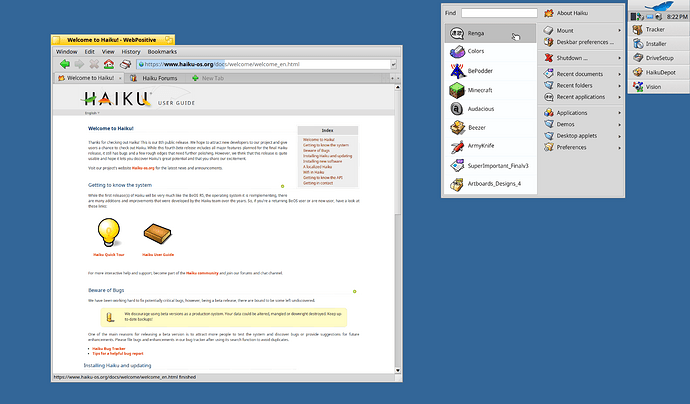This screenshot has height=404, width=690.
Task: Click the page vertical scrollbar
Action: (x=398, y=228)
